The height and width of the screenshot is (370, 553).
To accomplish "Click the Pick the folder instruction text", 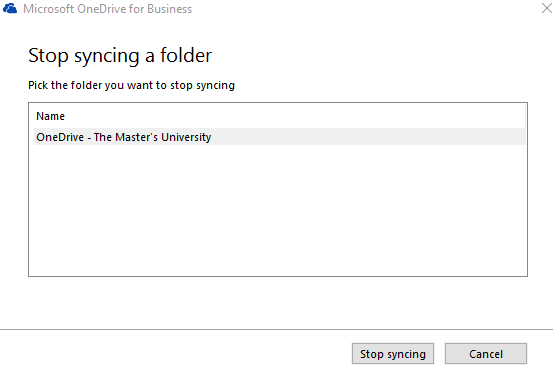I will tap(131, 85).
